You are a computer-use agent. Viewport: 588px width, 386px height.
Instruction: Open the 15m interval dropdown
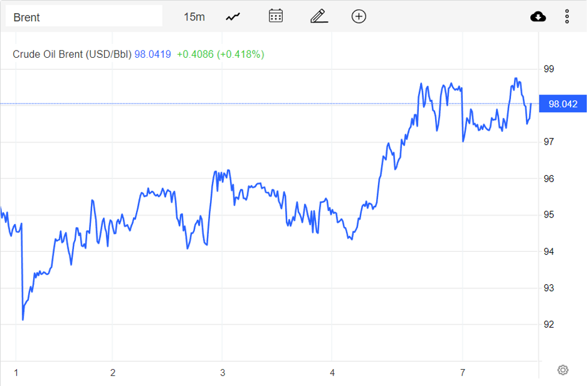[x=194, y=17]
